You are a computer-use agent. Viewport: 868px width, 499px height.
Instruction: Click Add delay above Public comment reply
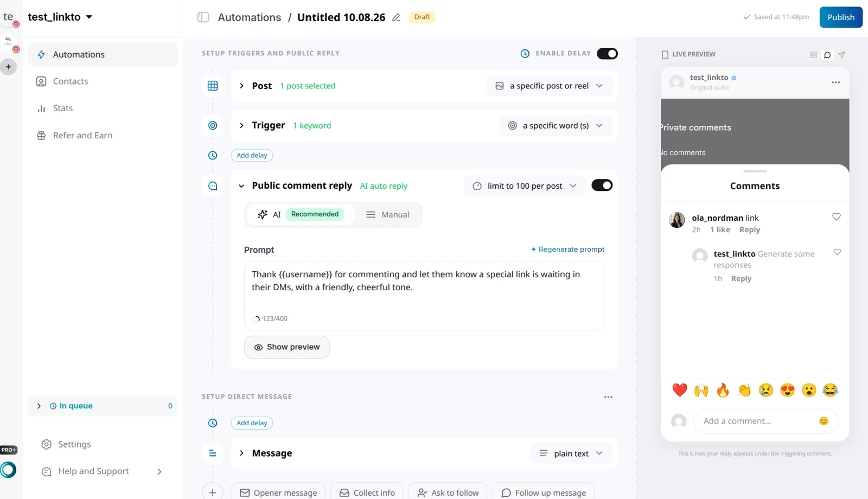(252, 155)
